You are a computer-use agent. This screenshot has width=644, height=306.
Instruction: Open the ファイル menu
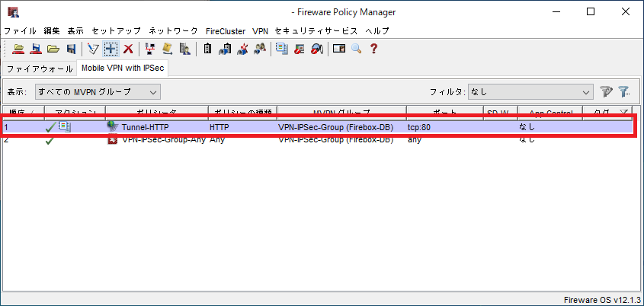[x=20, y=30]
